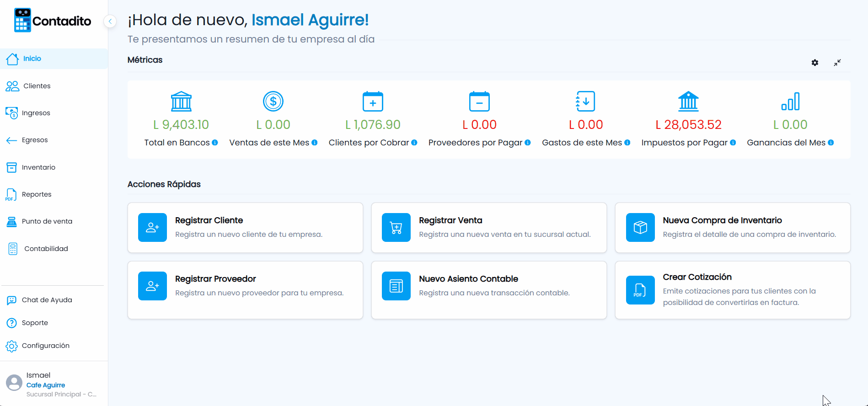Click the Clientes por Cobrar calendar-plus icon
Image resolution: width=868 pixels, height=406 pixels.
(373, 101)
